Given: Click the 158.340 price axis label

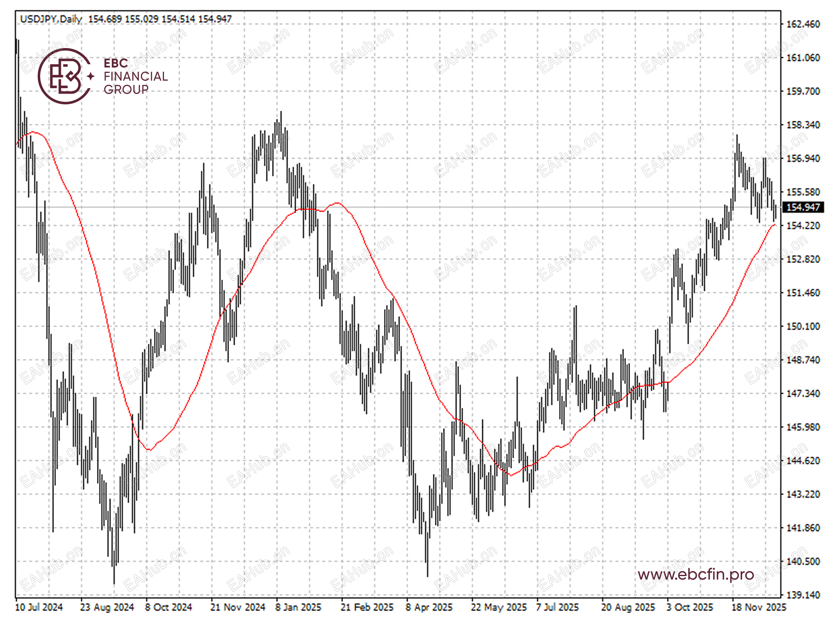Looking at the screenshot, I should click(803, 125).
